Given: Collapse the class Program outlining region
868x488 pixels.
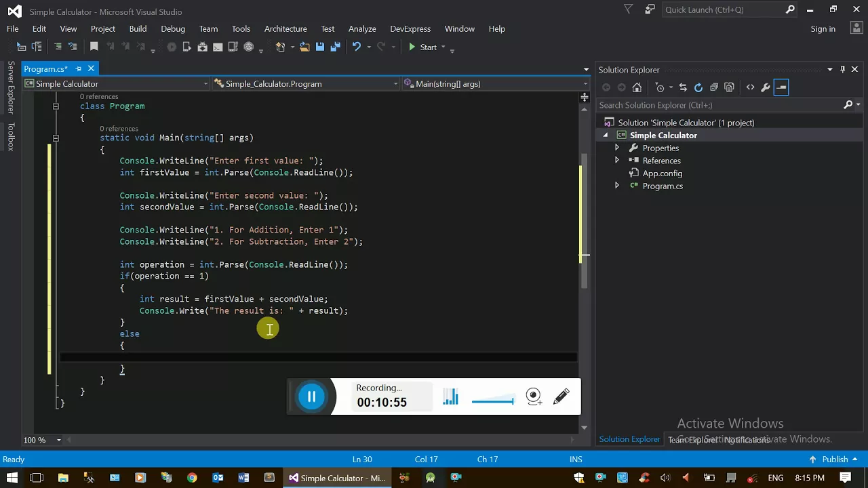Looking at the screenshot, I should coord(56,106).
